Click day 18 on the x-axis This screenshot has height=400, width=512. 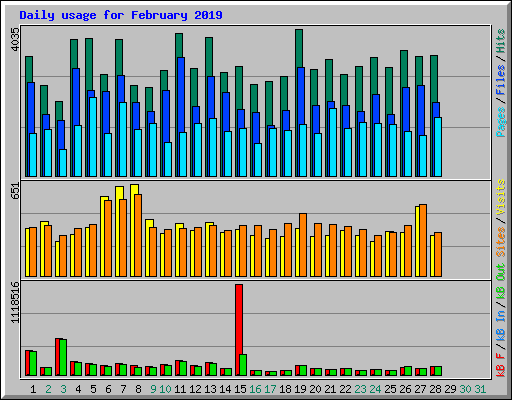(x=285, y=389)
